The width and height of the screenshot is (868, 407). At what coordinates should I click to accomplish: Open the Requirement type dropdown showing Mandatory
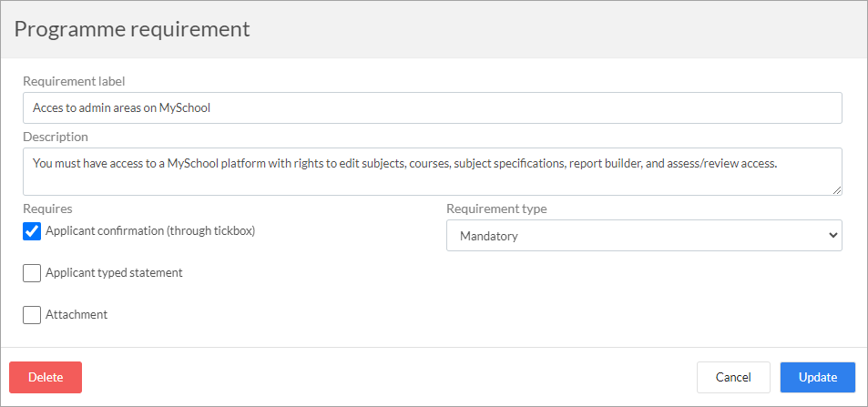[x=644, y=235]
